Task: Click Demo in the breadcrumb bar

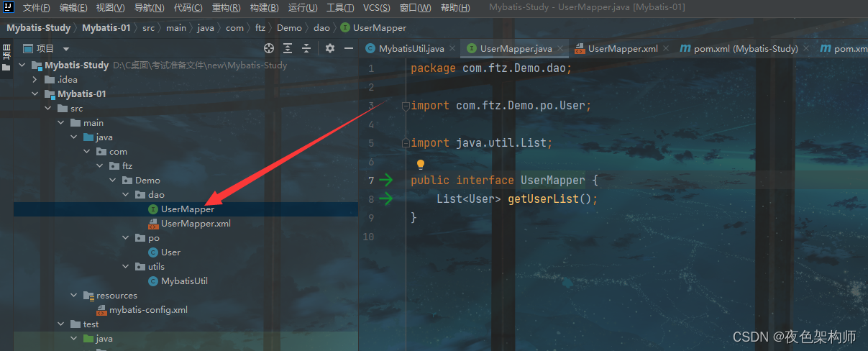Action: (289, 28)
